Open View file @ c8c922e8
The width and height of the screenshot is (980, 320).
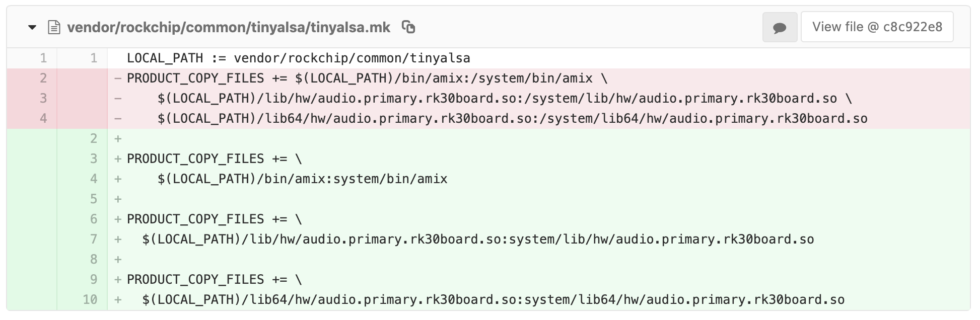tap(877, 27)
